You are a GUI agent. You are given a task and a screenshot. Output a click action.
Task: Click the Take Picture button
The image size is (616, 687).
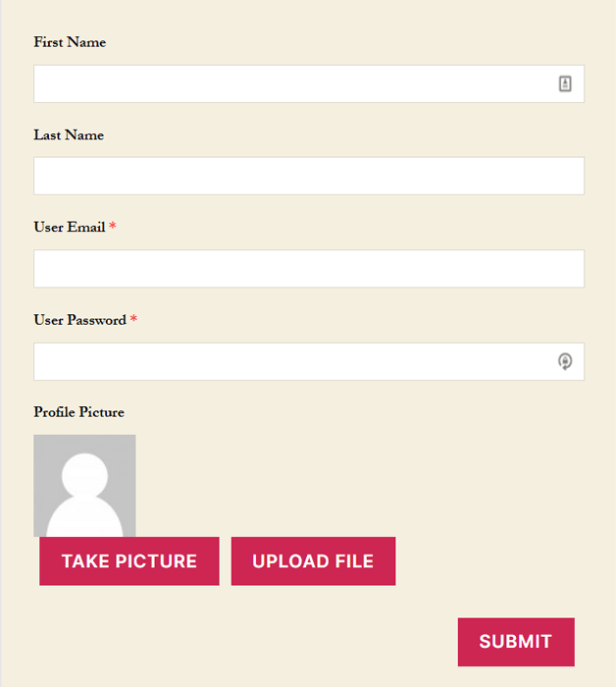coord(129,560)
